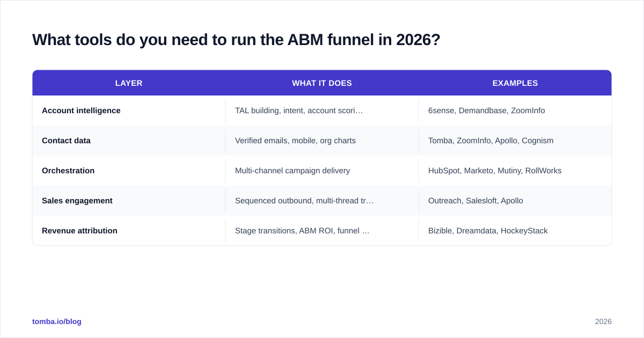Click the Revenue attribution row label

(79, 231)
